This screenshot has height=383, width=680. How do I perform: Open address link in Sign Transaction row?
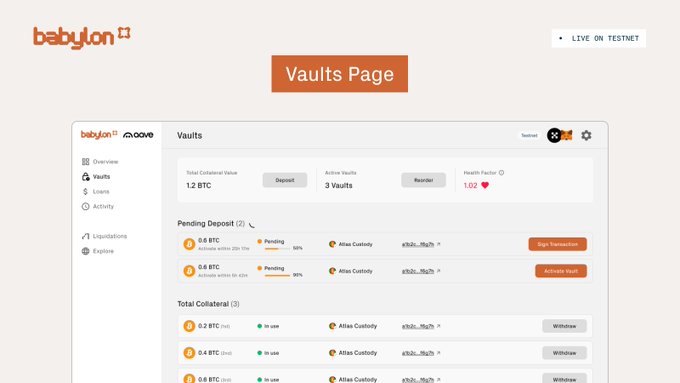tap(418, 245)
